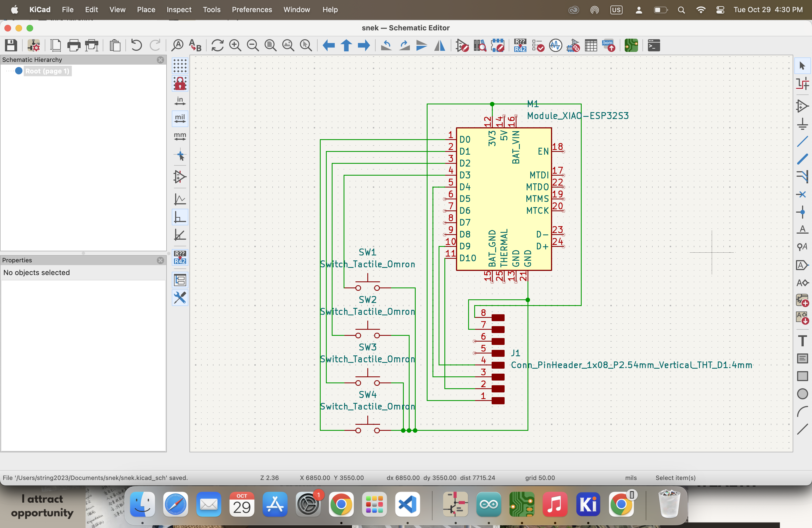Open Schematic Setup in the toolbar
812x528 pixels.
click(x=33, y=45)
